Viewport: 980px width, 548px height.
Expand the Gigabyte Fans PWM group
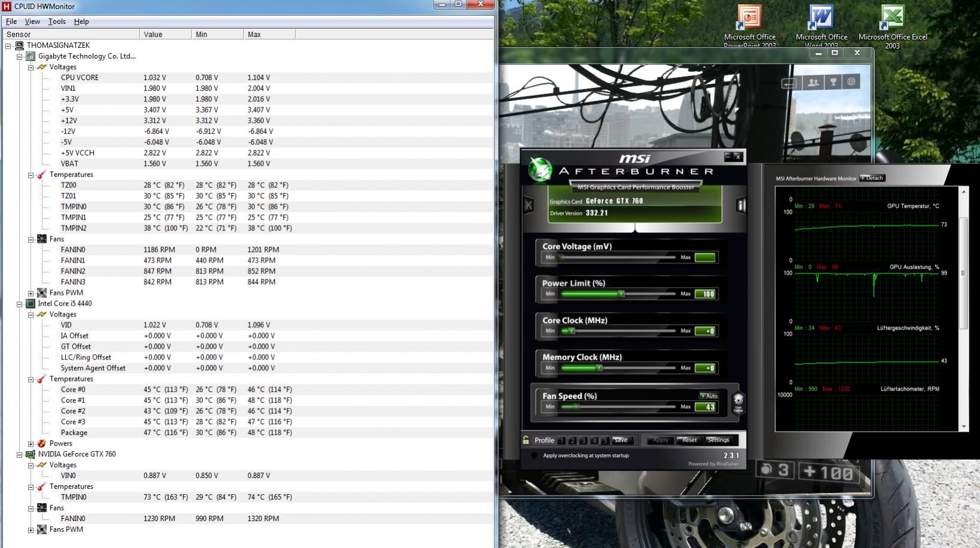click(x=31, y=293)
